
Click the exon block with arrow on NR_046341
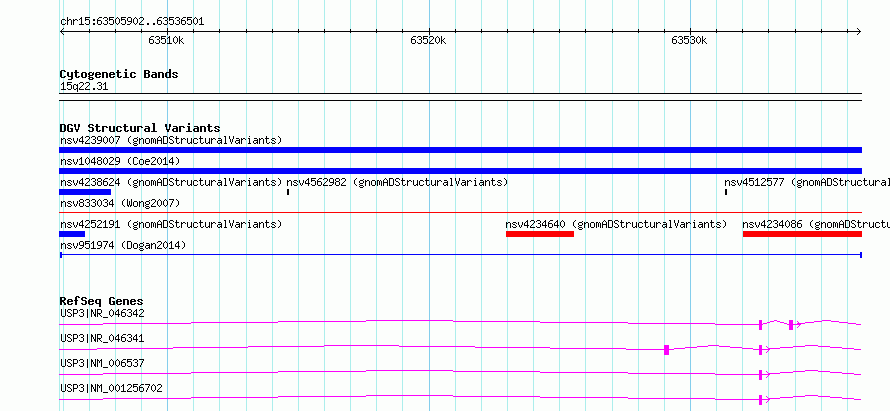[x=763, y=350]
